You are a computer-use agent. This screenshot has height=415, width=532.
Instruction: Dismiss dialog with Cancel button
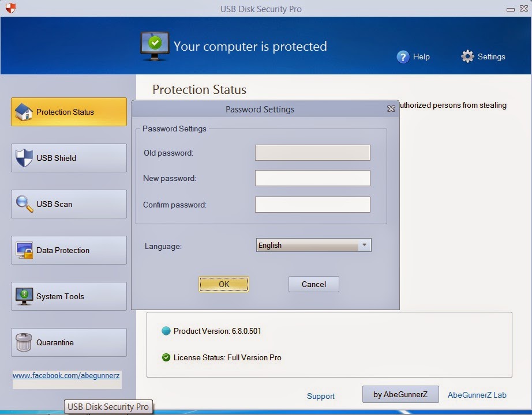pyautogui.click(x=313, y=284)
